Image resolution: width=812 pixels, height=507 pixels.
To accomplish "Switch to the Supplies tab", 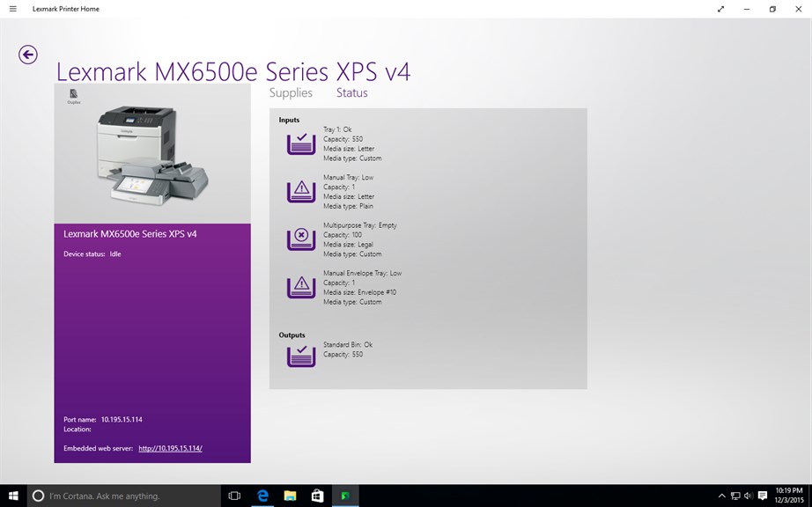I will coord(291,92).
